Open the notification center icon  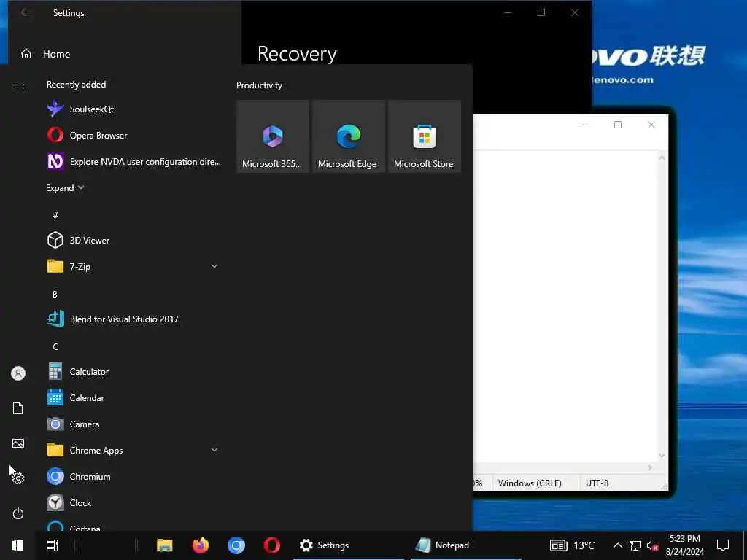[x=723, y=545]
